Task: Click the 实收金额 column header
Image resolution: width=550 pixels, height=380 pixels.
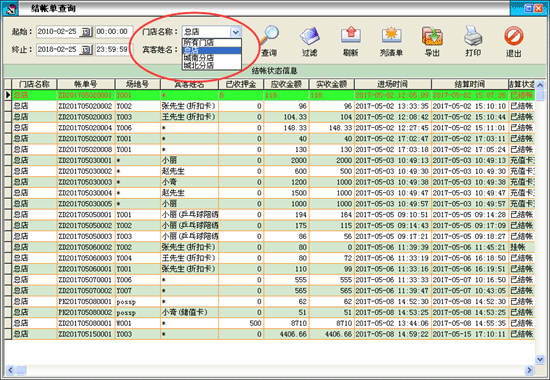Action: point(331,84)
